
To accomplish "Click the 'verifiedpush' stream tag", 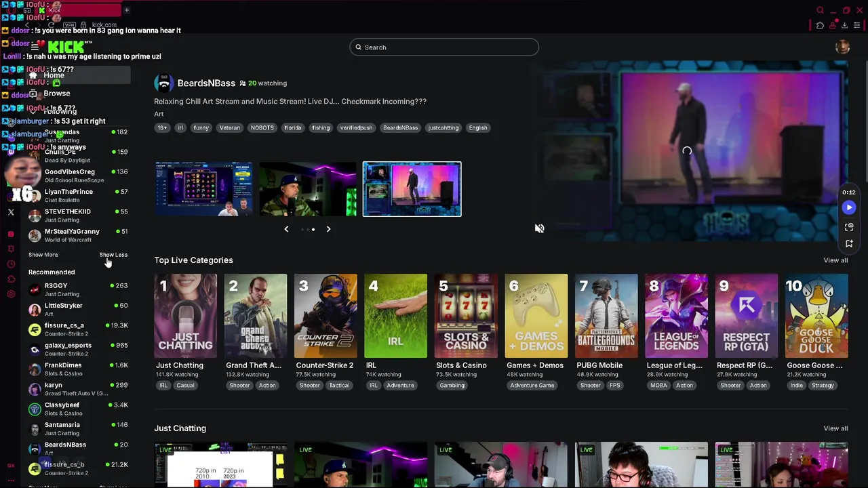I will (x=356, y=127).
